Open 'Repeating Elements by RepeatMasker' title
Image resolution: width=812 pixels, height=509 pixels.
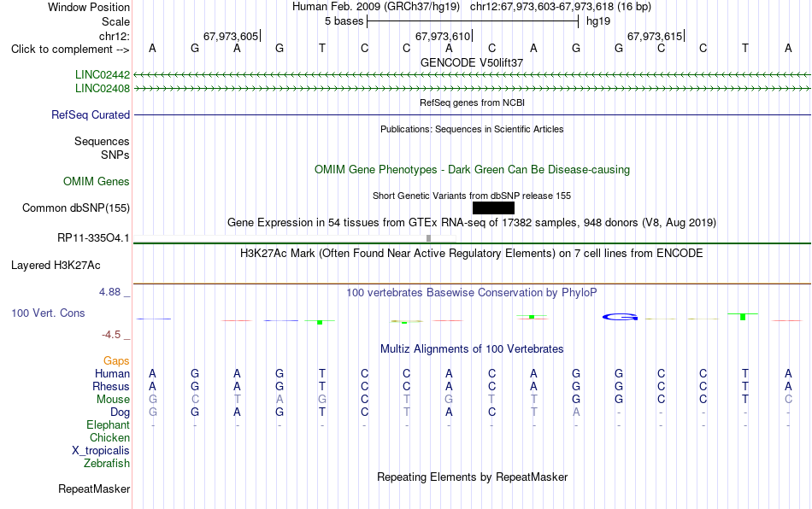472,477
